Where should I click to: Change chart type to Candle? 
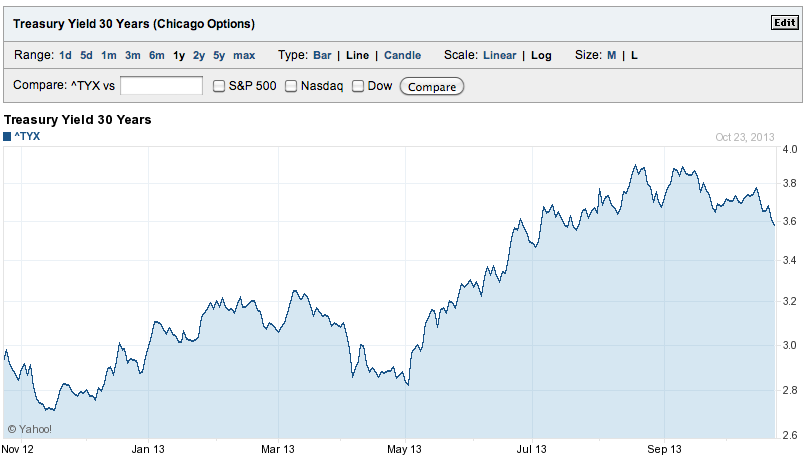402,55
